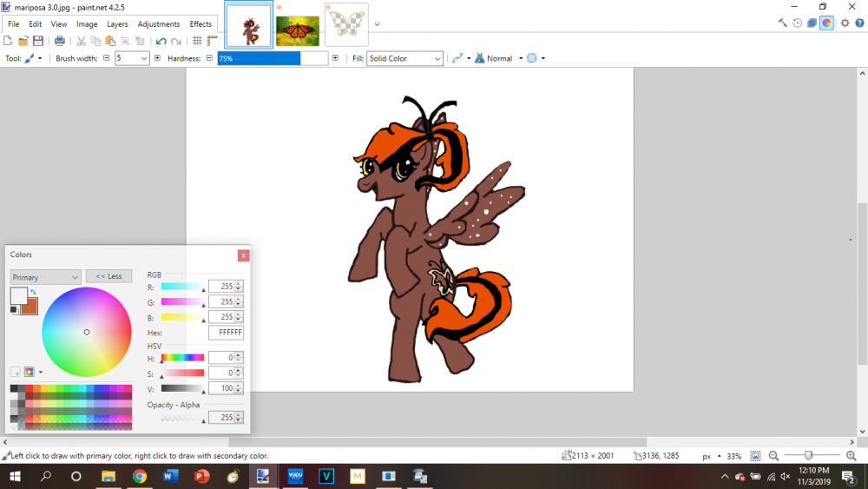Viewport: 868px width, 489px height.
Task: Click the Open file folder icon
Action: [23, 41]
